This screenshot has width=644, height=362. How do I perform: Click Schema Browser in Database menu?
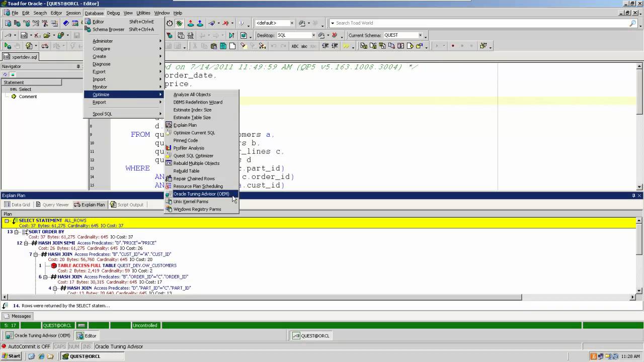[123, 30]
